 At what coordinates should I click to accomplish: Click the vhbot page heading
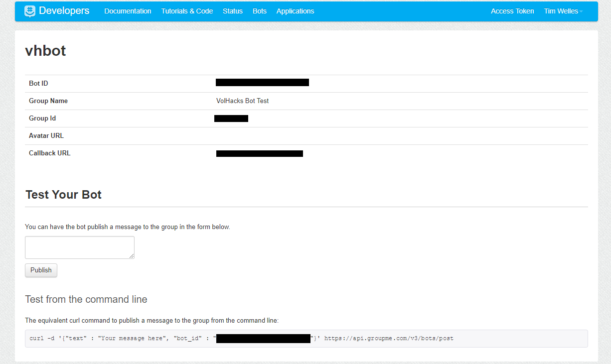tap(45, 50)
